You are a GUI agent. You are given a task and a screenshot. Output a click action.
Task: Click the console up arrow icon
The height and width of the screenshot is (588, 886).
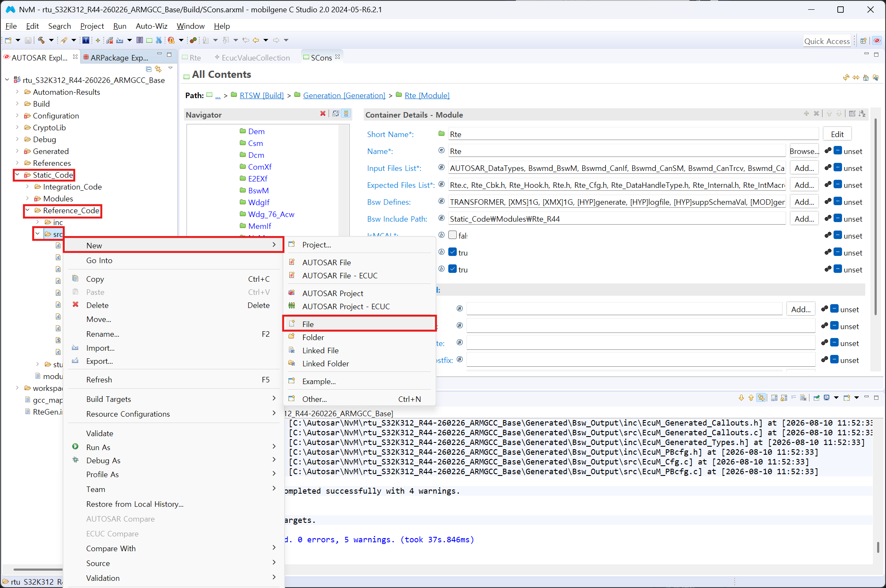coord(751,398)
